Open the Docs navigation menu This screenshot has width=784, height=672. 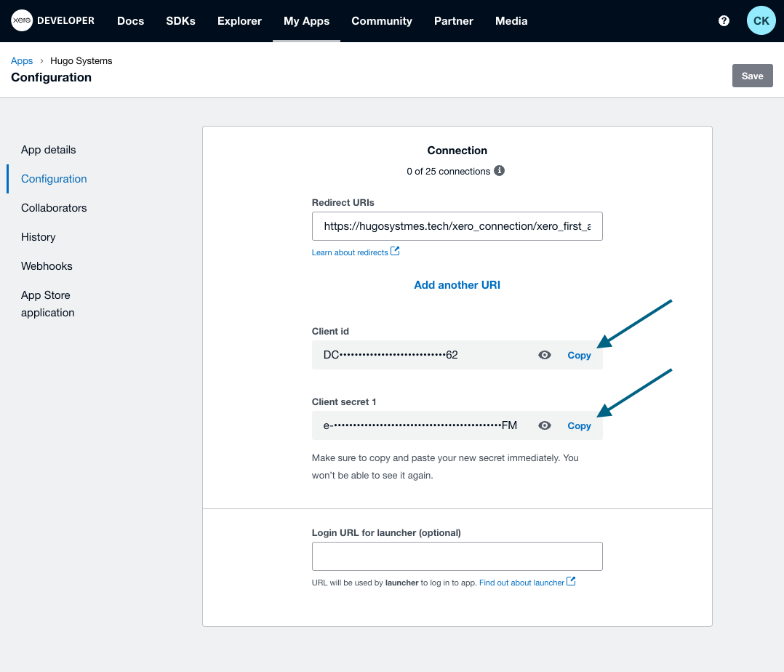pos(130,21)
